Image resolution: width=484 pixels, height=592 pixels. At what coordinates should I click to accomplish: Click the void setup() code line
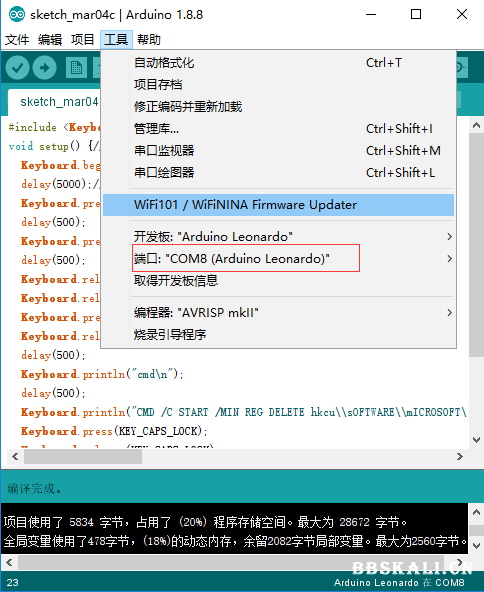click(x=54, y=146)
